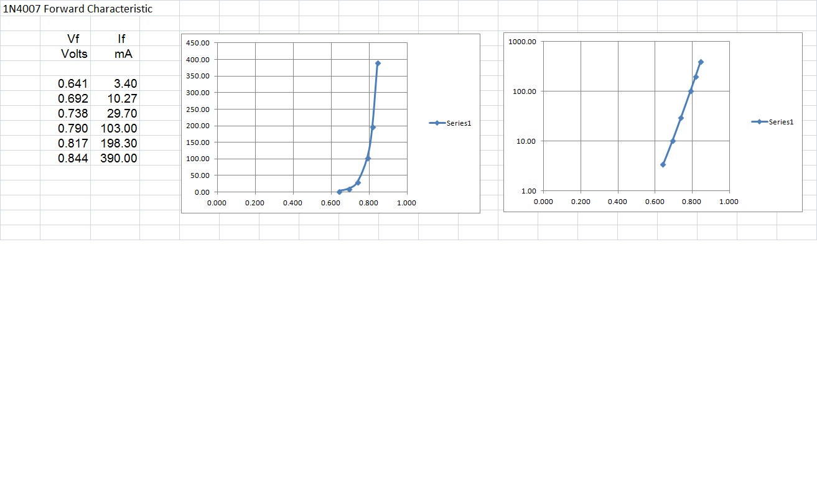Screen dimensions: 817x504
Task: Click the 0.200 horizontal label on linear chart
Action: point(255,203)
